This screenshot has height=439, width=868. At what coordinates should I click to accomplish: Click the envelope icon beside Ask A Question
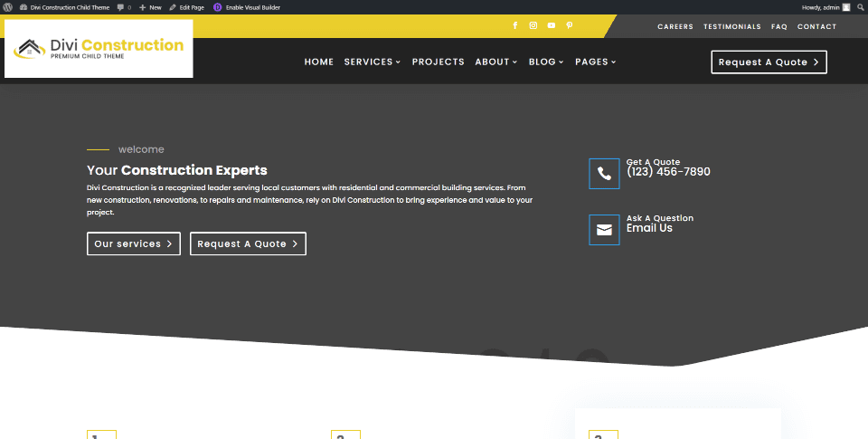(604, 230)
